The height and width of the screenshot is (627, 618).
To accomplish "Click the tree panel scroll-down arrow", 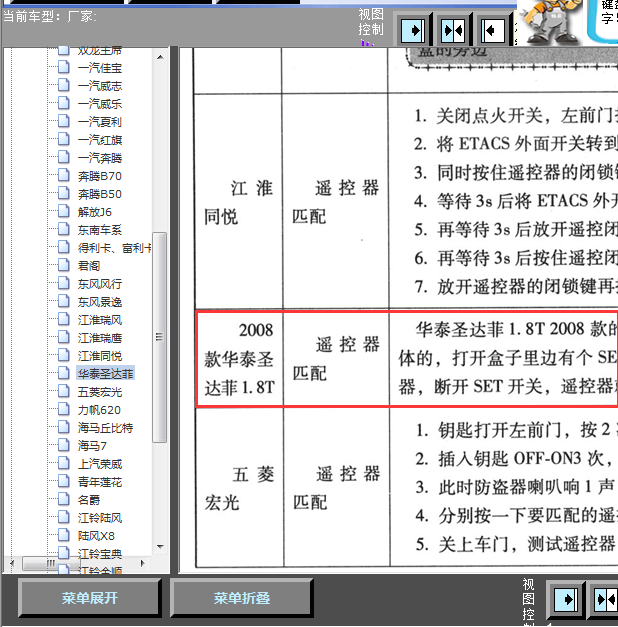I will coord(160,547).
